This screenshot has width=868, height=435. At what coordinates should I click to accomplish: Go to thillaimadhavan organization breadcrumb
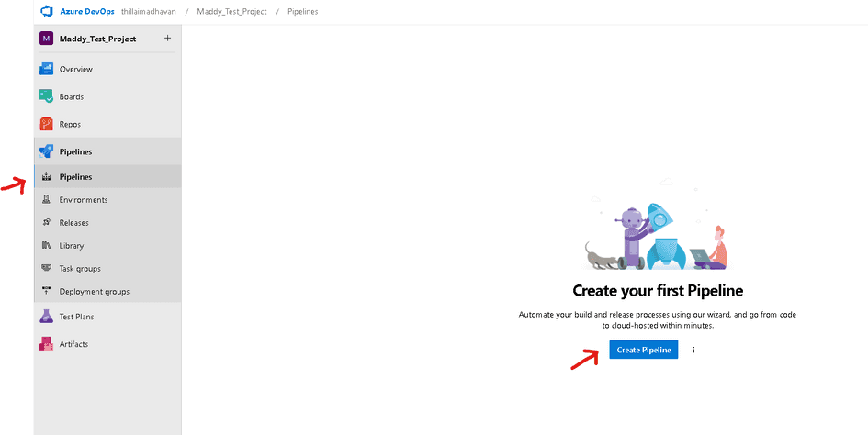click(148, 11)
